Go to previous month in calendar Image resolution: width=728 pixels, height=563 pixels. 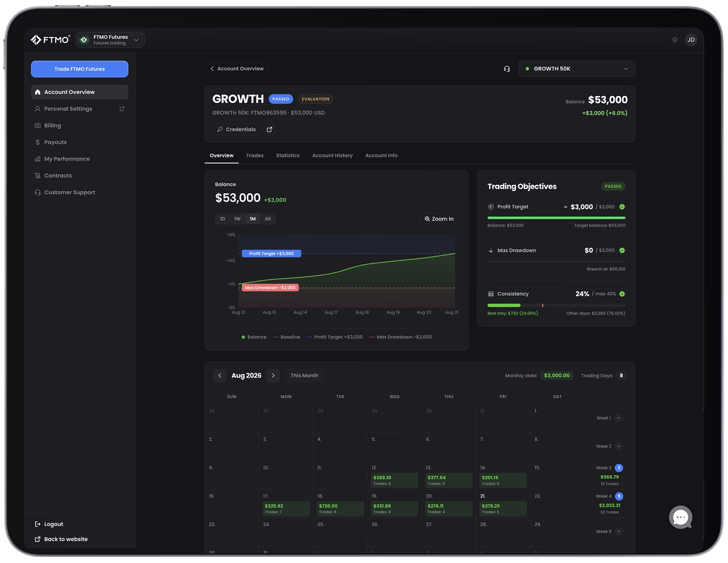[220, 375]
